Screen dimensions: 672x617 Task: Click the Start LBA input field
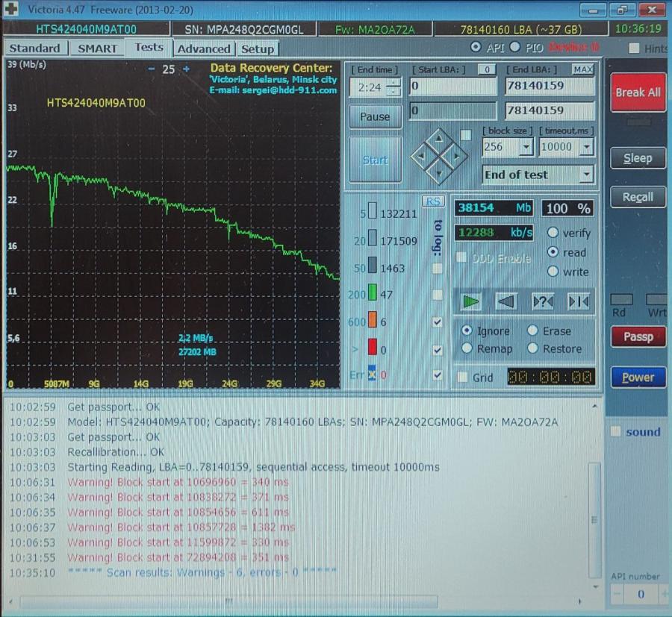click(452, 87)
